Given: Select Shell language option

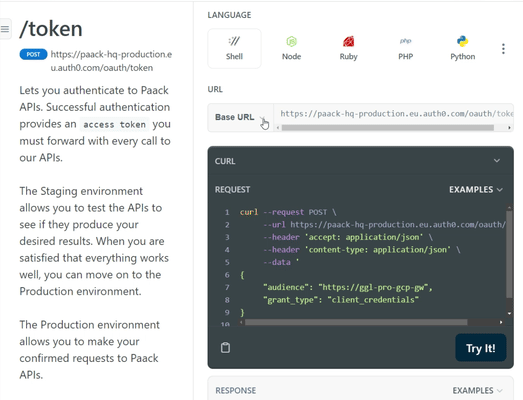Looking at the screenshot, I should 234,49.
